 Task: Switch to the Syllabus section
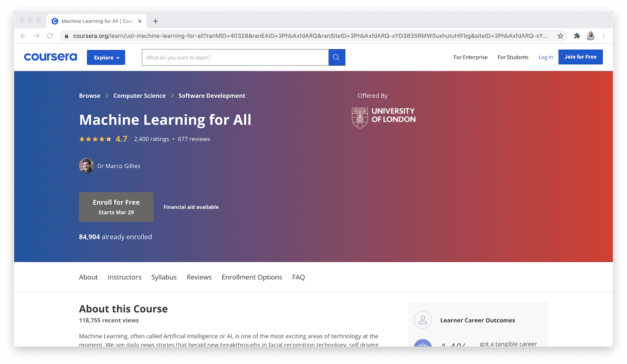164,277
